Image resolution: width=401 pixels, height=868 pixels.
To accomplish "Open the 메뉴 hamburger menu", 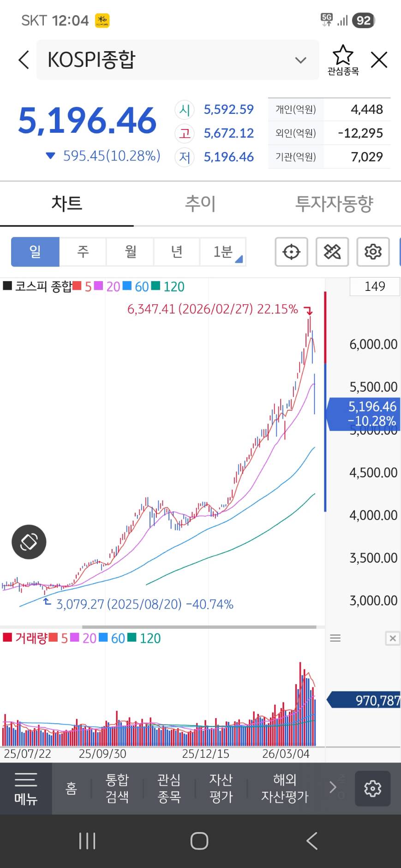I will pos(26,788).
